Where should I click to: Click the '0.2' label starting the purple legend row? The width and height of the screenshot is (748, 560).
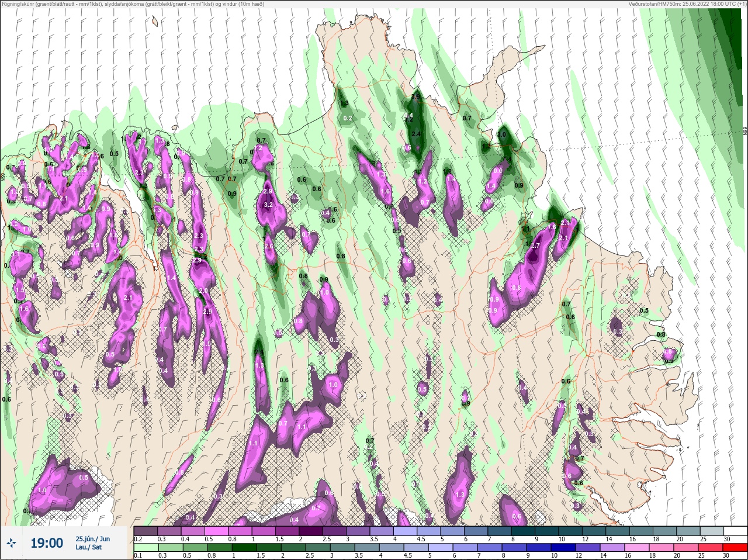138,538
